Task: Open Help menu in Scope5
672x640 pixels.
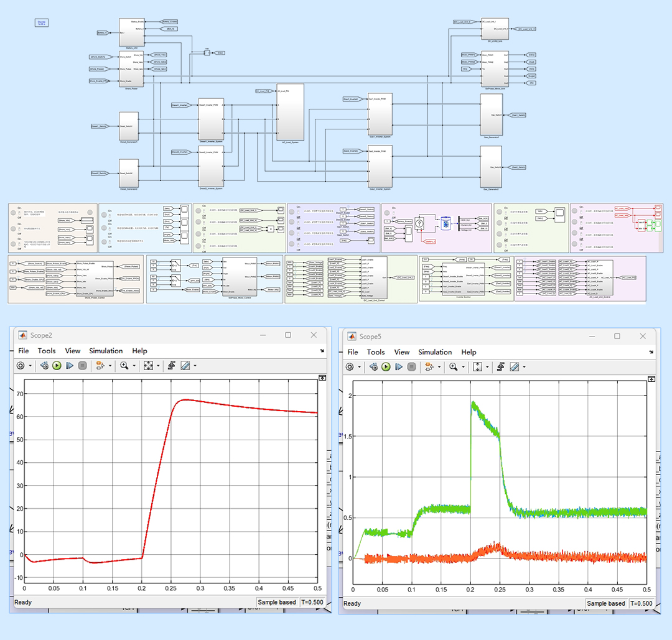Action: [x=469, y=352]
